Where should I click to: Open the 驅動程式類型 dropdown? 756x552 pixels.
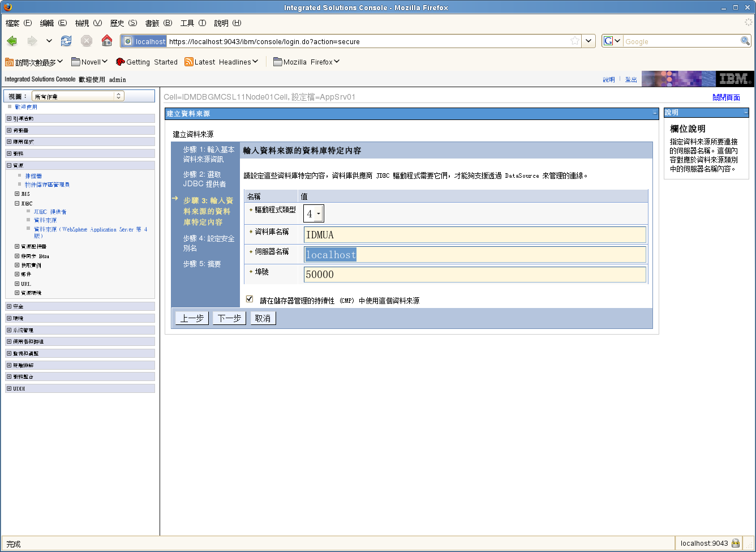point(314,214)
